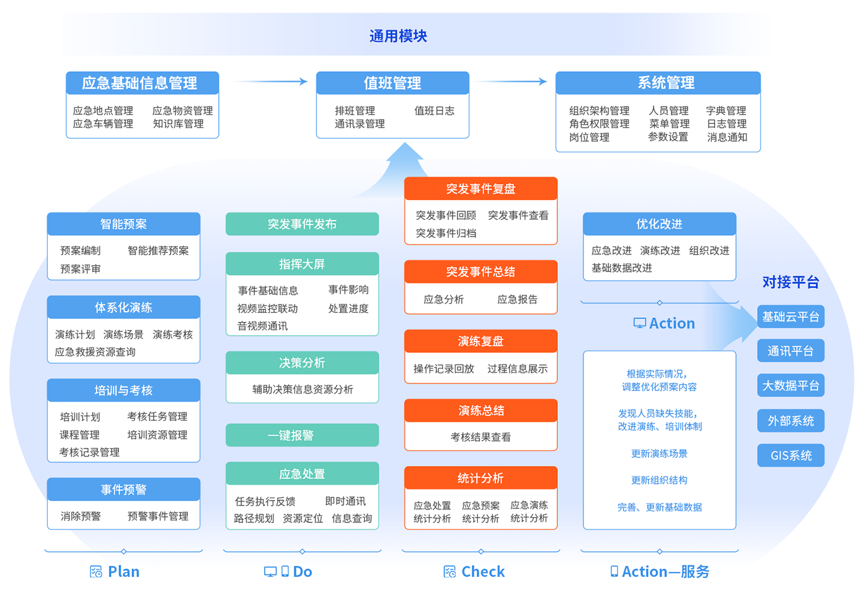The width and height of the screenshot is (868, 598).
Task: Click the monitor icon next to Action
Action: point(639,323)
